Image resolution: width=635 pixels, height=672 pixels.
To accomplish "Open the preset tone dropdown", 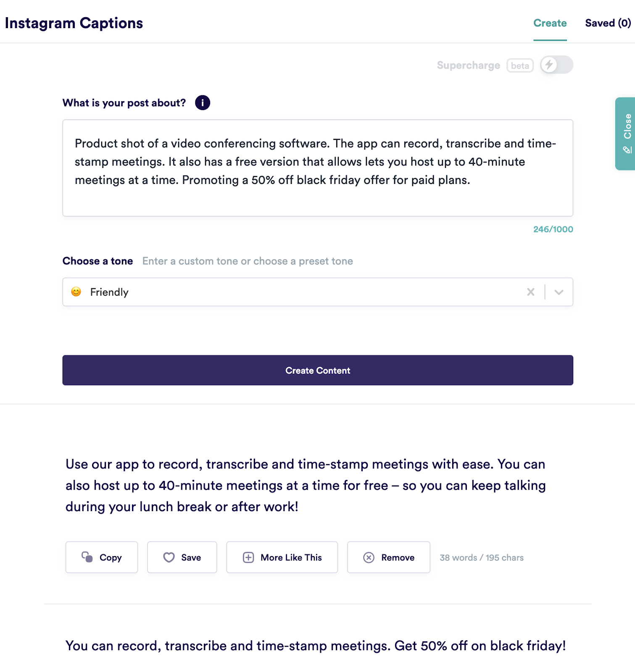I will 559,292.
